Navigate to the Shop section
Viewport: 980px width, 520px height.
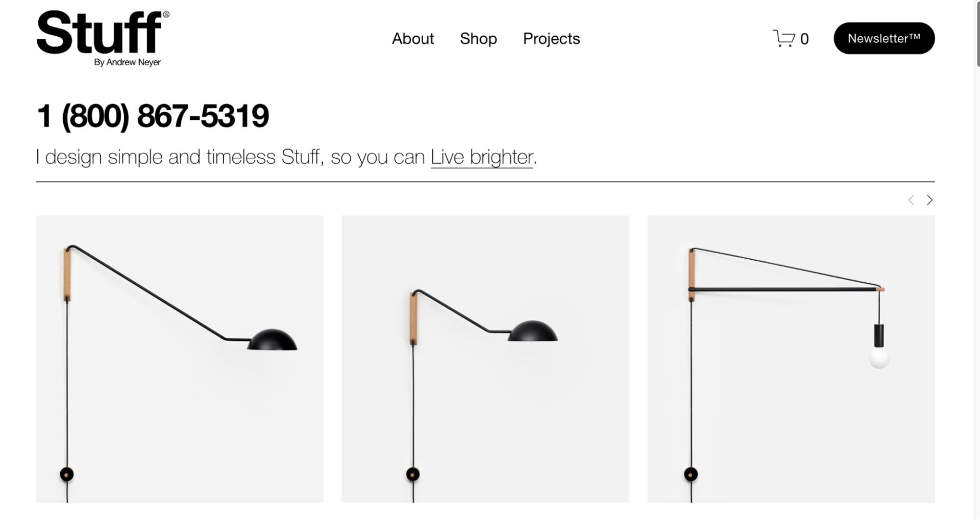coord(478,38)
